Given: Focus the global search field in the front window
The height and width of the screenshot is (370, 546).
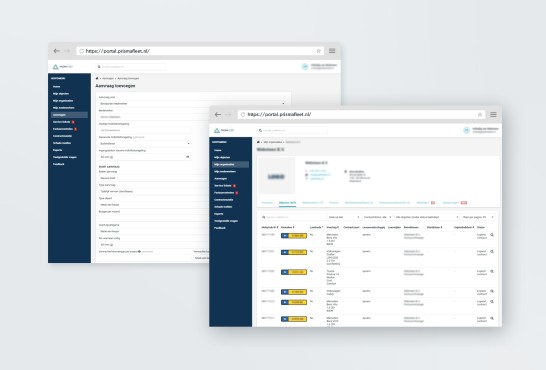Looking at the screenshot, I should (x=292, y=130).
